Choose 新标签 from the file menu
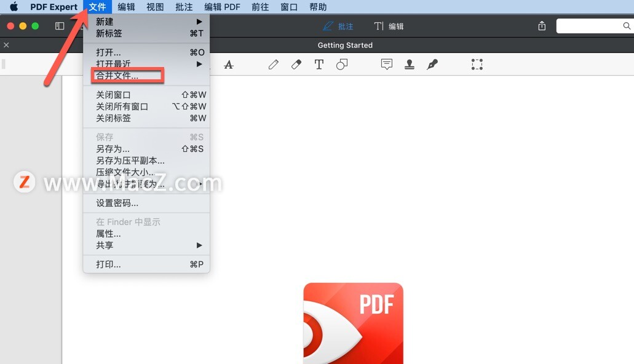634x364 pixels. [146, 33]
